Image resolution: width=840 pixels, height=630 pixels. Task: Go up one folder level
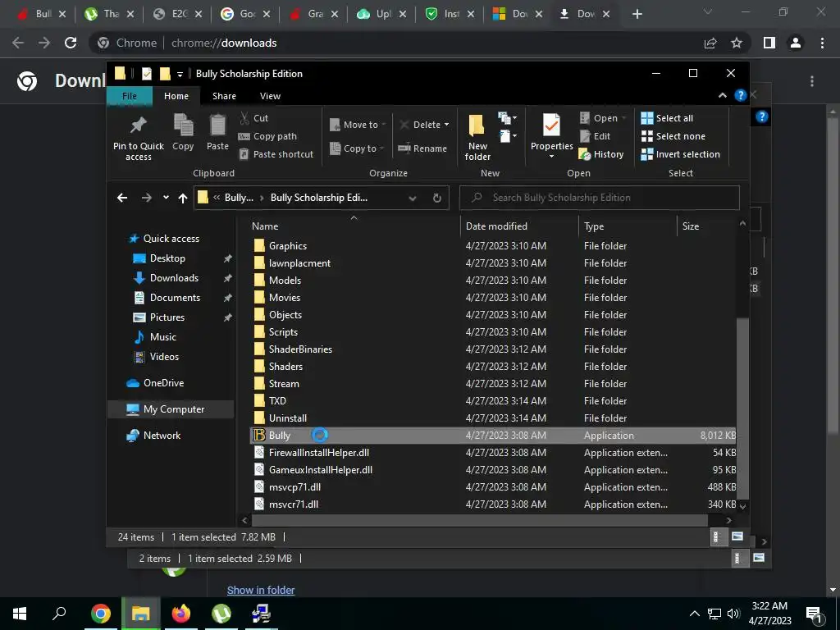(x=183, y=198)
